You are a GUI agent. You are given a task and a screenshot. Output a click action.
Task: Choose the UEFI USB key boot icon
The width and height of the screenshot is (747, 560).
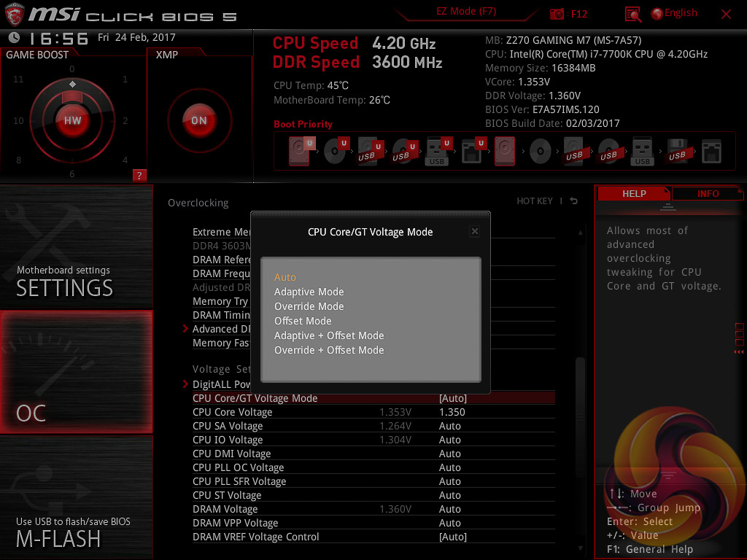click(438, 151)
